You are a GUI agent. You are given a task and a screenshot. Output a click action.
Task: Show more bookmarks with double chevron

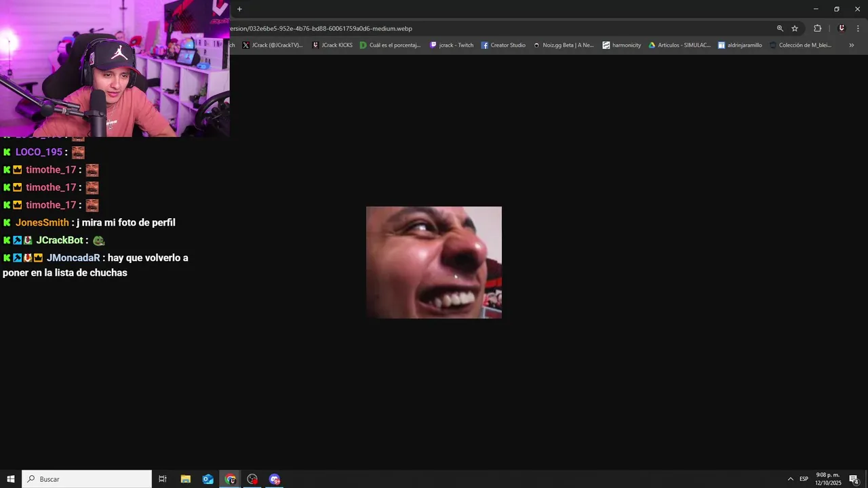(x=851, y=45)
